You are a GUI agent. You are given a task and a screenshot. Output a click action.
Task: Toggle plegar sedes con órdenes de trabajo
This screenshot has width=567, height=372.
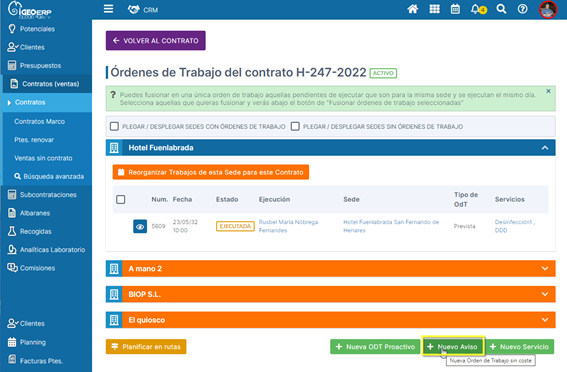pos(114,126)
